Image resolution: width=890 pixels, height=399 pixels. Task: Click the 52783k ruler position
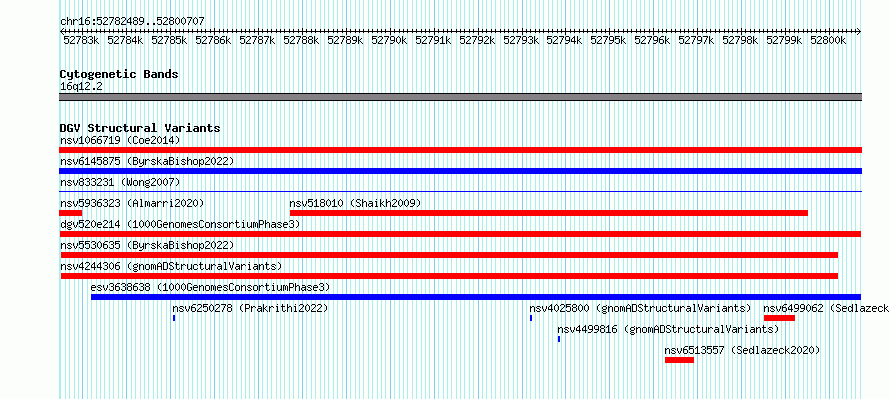tap(81, 40)
